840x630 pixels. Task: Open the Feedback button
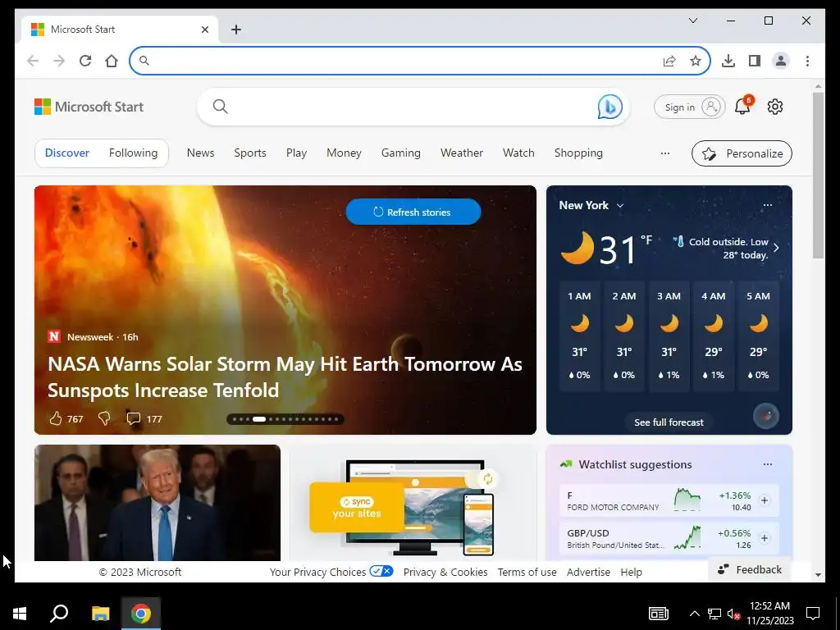pos(750,569)
